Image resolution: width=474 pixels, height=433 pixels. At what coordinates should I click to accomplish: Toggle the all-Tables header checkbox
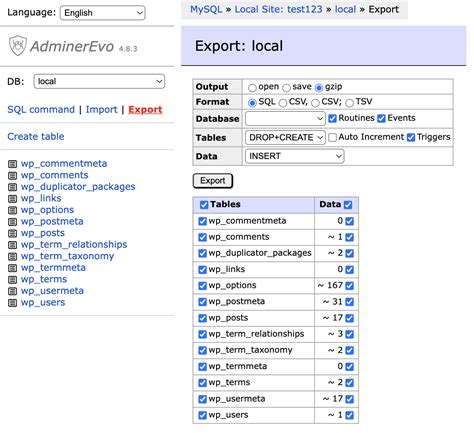click(x=204, y=205)
